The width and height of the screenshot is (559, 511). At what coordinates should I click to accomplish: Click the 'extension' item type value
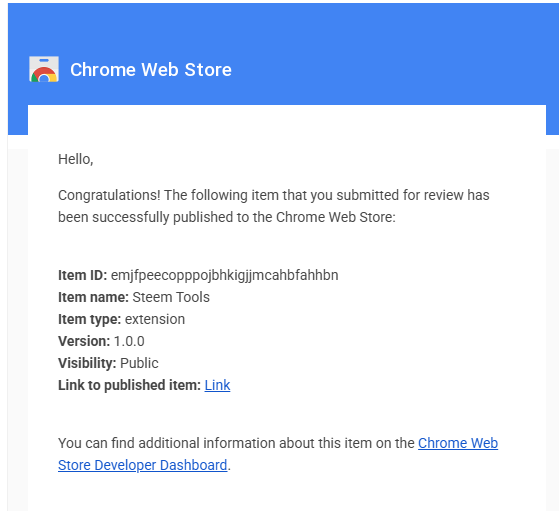tap(155, 319)
